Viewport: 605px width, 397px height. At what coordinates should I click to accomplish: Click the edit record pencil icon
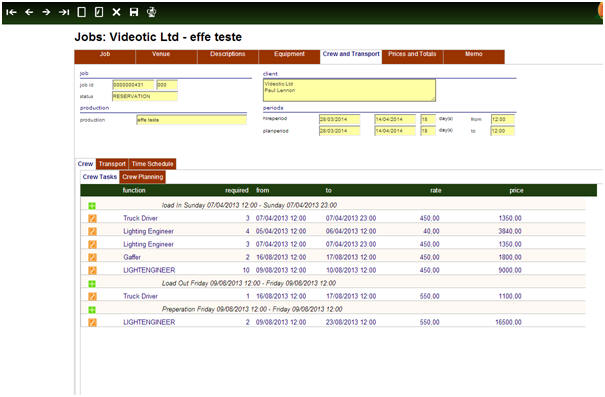click(99, 12)
